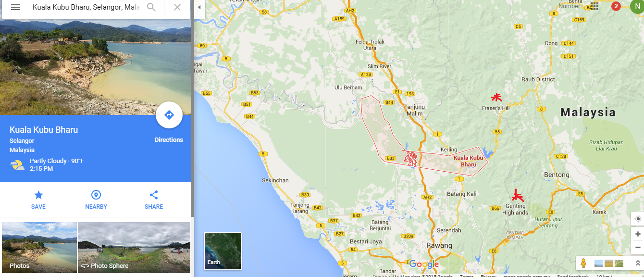Click the Google logo on map
Screen dimensions: 644x277
click(424, 264)
